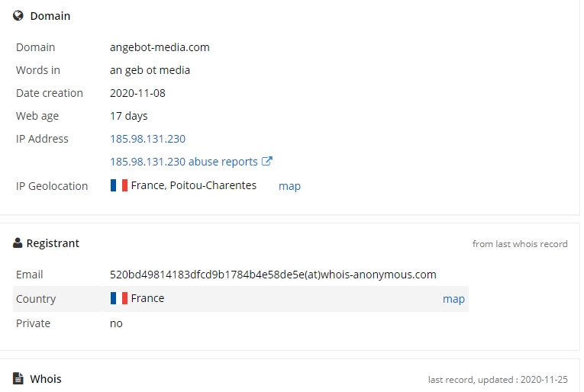Click the document icon beside Whois heading
Screen dimensions: 584x392
tap(18, 378)
